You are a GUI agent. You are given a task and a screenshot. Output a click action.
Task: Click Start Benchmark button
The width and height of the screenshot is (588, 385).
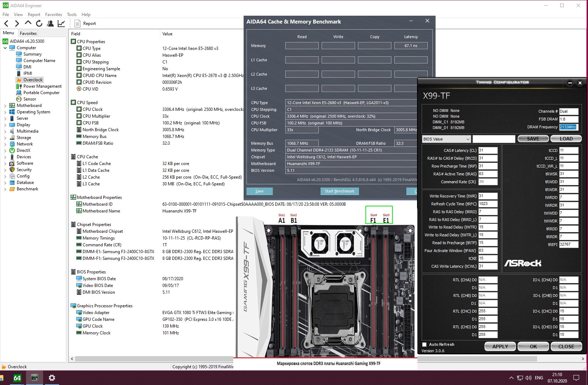click(339, 191)
